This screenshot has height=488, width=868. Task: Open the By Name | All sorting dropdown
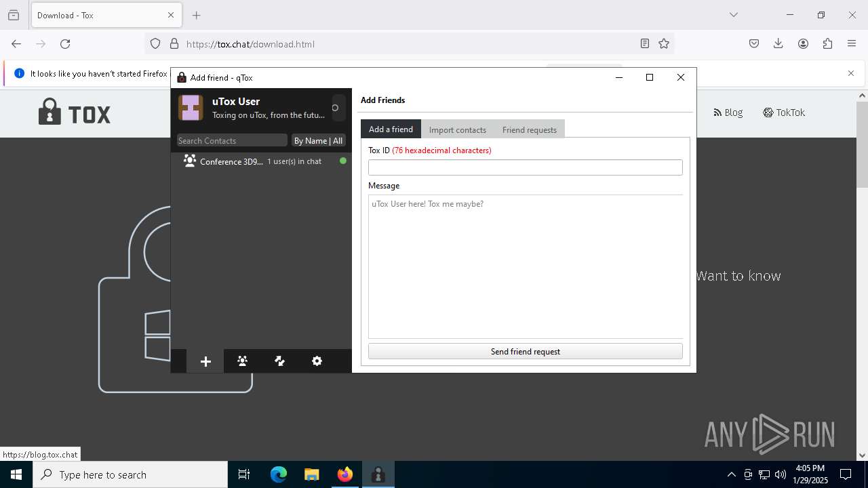pyautogui.click(x=318, y=140)
